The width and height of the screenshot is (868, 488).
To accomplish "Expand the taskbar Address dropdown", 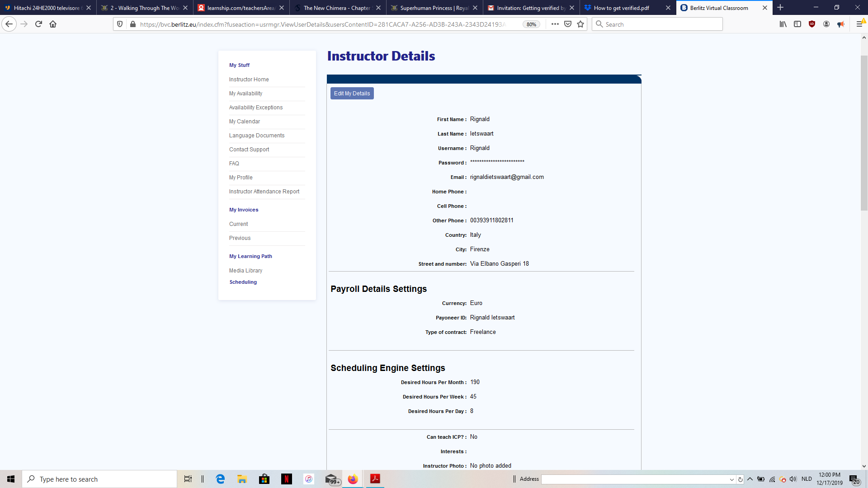I will [731, 479].
